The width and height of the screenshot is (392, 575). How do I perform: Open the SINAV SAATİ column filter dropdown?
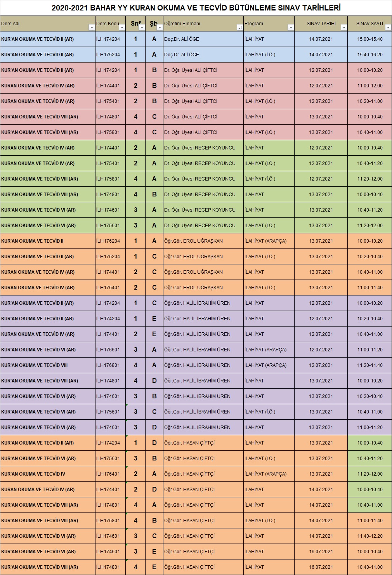[x=388, y=28]
